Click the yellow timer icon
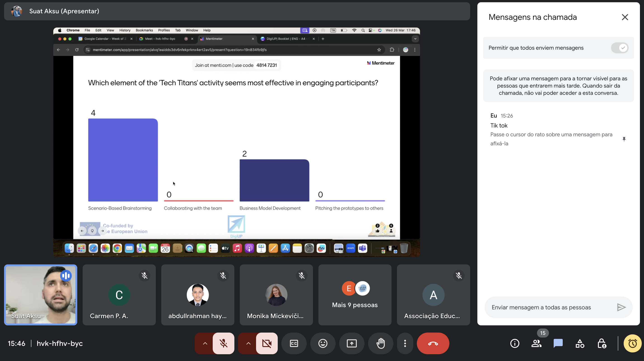This screenshot has width=644, height=361. click(x=632, y=343)
